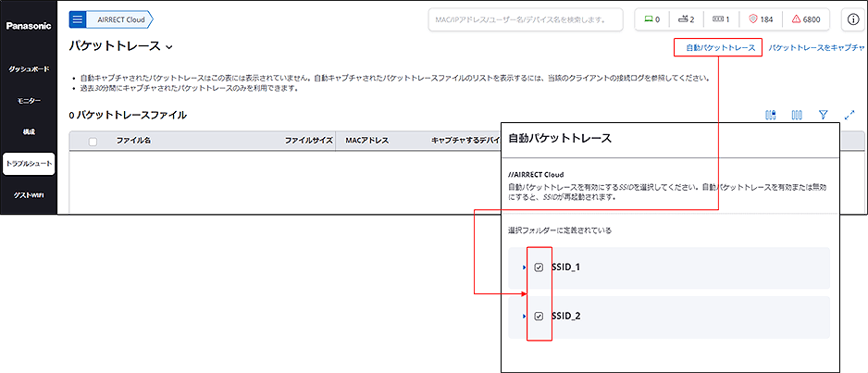Click the SSID_2 label
This screenshot has width=868, height=373.
(x=565, y=316)
